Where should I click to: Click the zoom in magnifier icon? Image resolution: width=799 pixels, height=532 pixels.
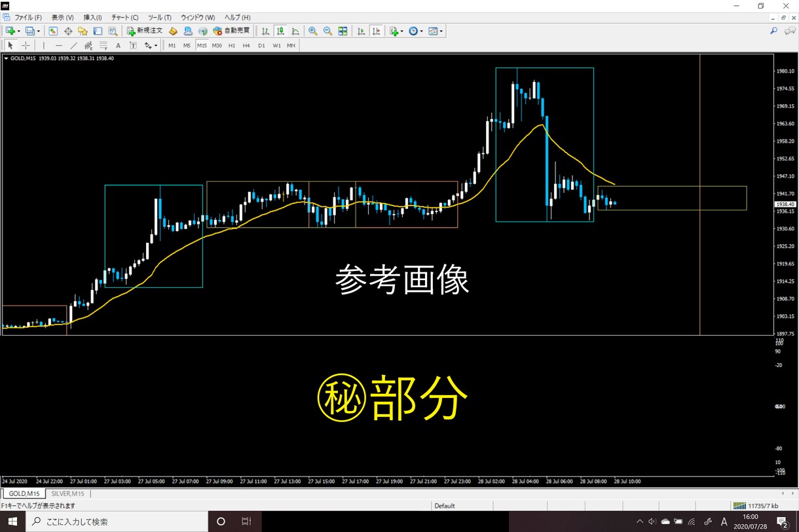312,31
